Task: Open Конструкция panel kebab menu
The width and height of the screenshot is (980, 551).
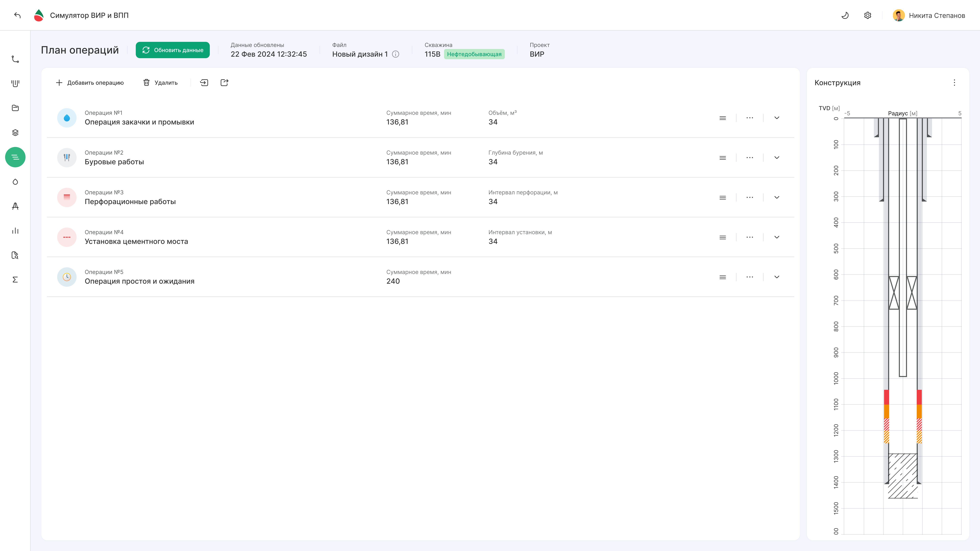Action: tap(954, 82)
